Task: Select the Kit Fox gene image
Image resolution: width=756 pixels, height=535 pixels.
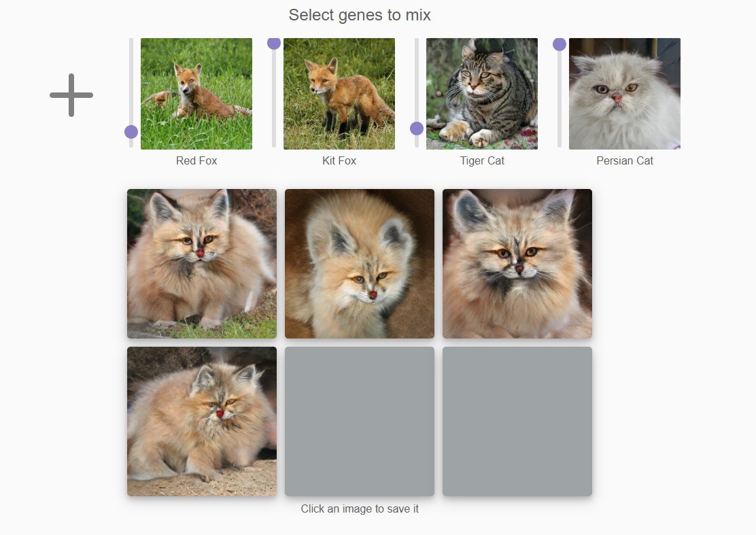Action: coord(339,94)
